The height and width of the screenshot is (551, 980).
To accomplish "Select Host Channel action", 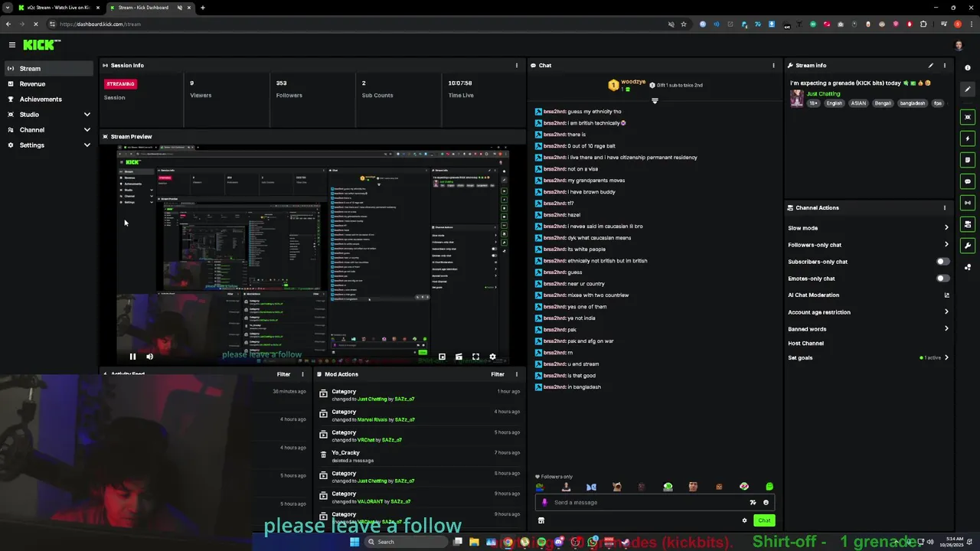I will point(806,344).
